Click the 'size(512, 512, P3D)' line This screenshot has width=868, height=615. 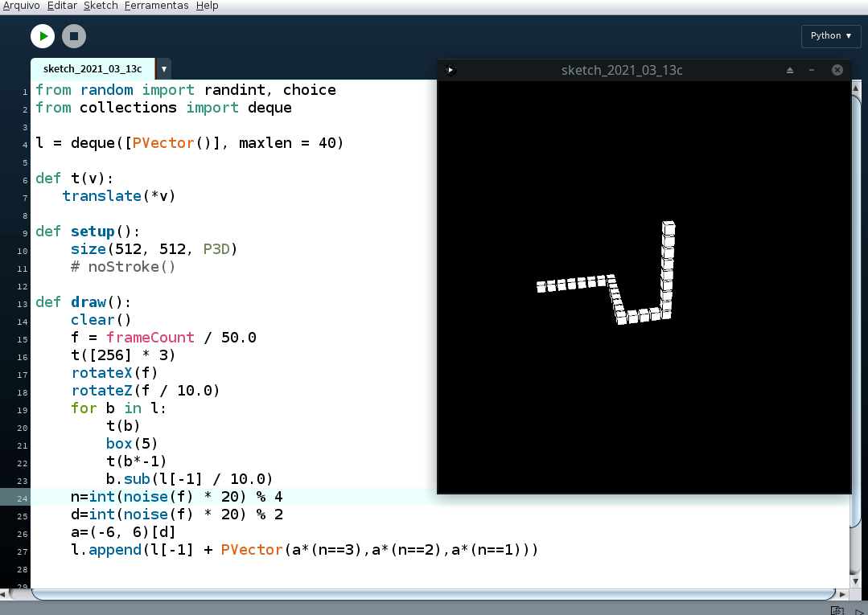point(154,249)
